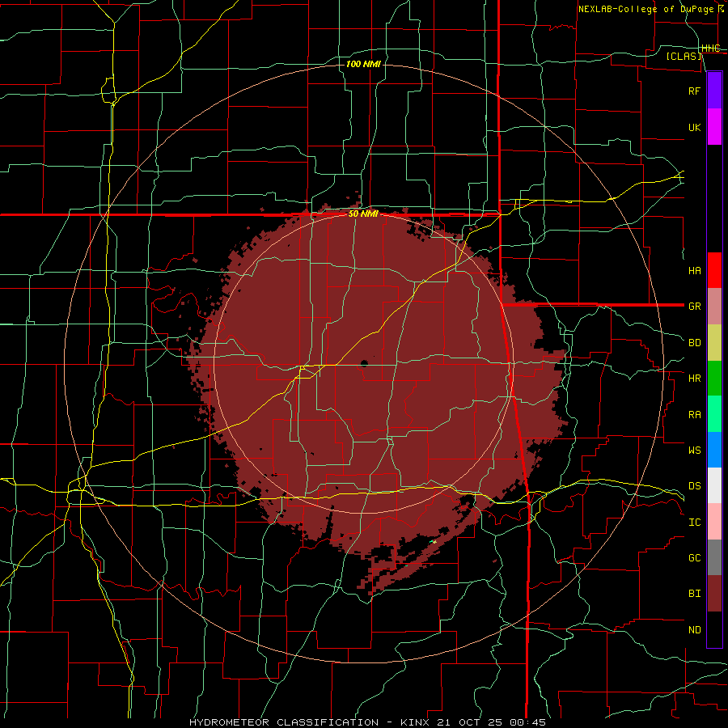This screenshot has width=728, height=728.
Task: Click the "HR" legend label
Action: pyautogui.click(x=694, y=379)
